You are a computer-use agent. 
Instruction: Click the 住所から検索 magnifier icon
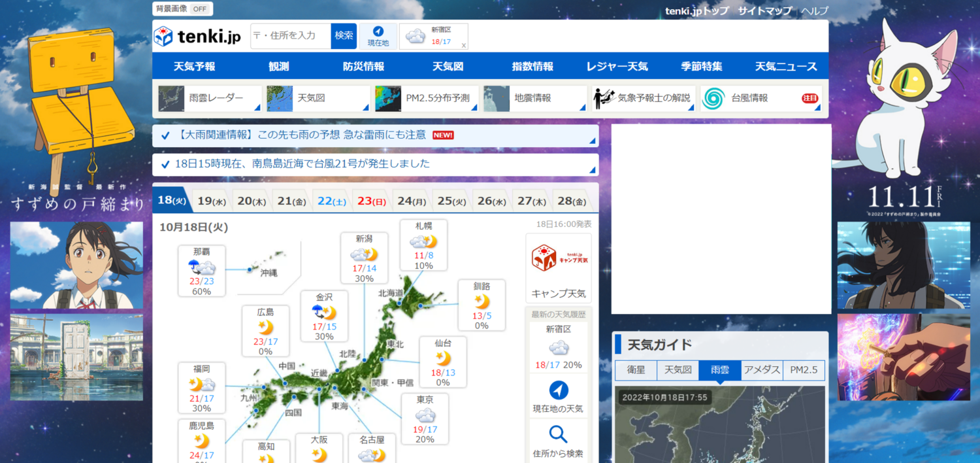coord(558,434)
